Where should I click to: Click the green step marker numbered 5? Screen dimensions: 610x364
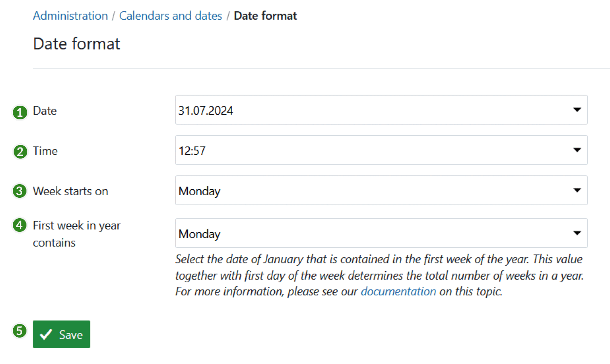[20, 331]
